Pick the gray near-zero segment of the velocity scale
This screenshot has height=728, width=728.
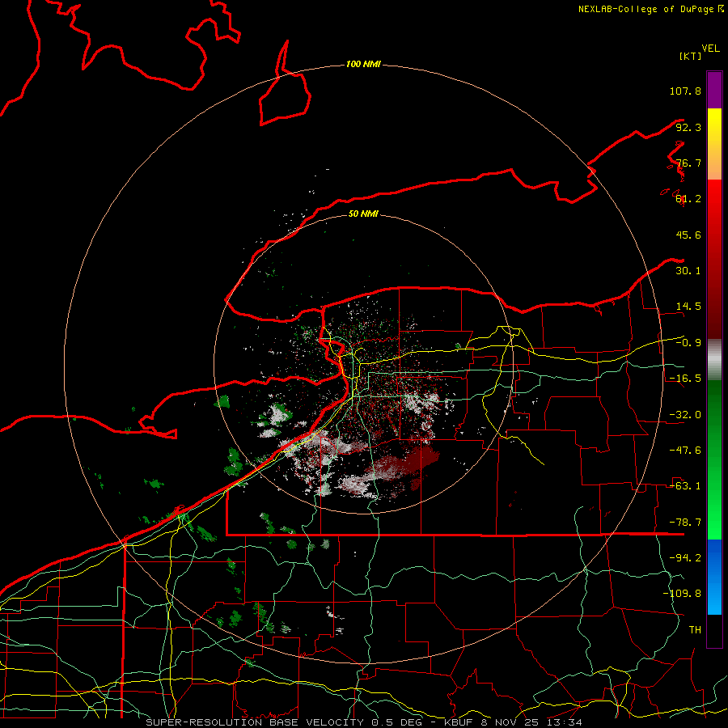pos(714,360)
